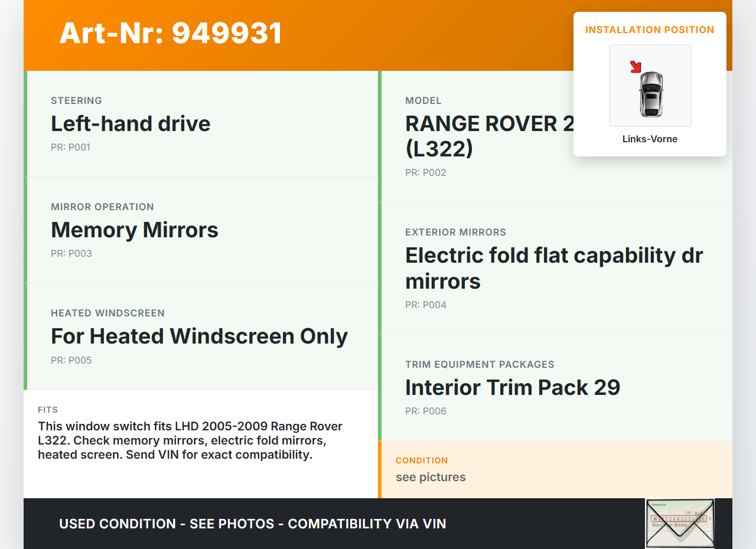Click the Links-Vorne position label
756x549 pixels.
(x=650, y=139)
